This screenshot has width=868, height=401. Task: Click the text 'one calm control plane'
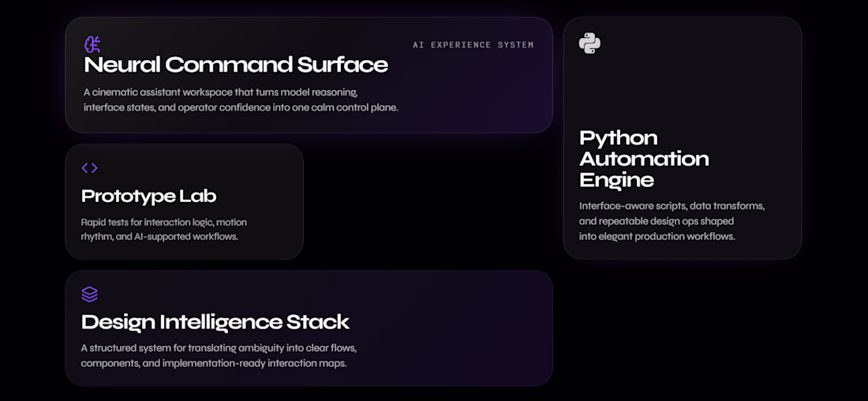click(350, 107)
